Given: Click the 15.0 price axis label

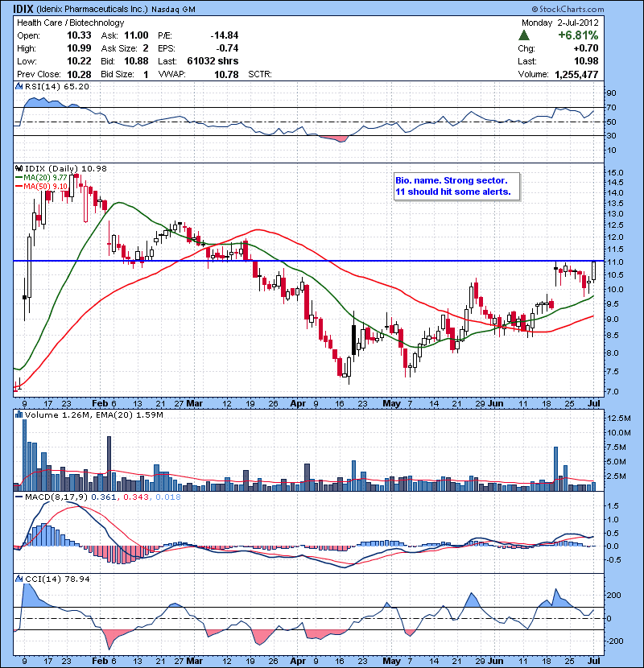Looking at the screenshot, I should [615, 172].
